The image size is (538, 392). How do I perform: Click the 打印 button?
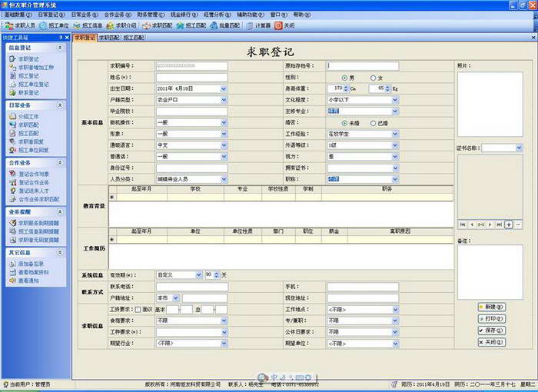(x=492, y=318)
